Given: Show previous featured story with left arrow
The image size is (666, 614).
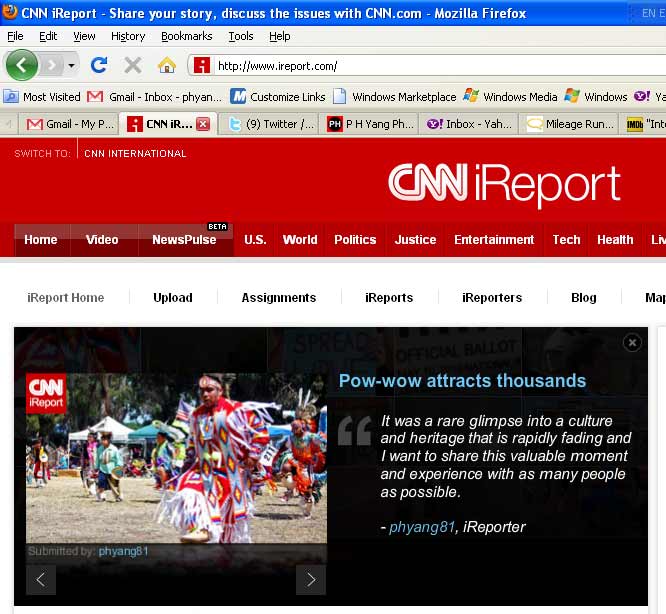Looking at the screenshot, I should [41, 580].
